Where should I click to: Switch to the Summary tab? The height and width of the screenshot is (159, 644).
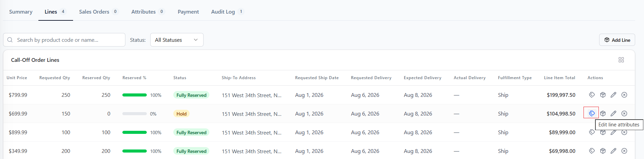[21, 12]
